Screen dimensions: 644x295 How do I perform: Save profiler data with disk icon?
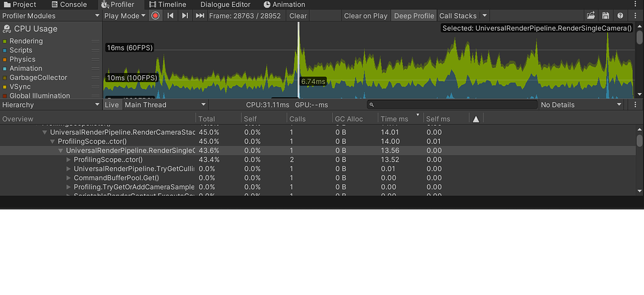click(605, 16)
